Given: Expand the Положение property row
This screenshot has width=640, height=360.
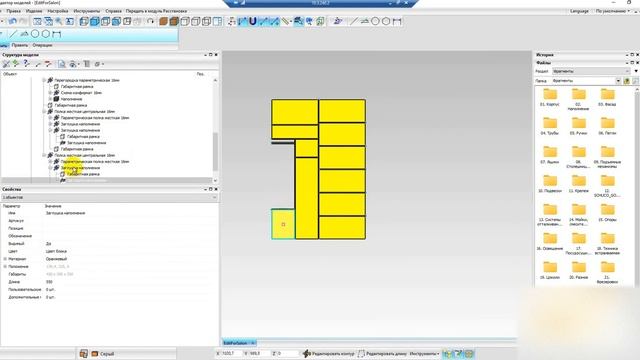Looking at the screenshot, I should pos(5,266).
